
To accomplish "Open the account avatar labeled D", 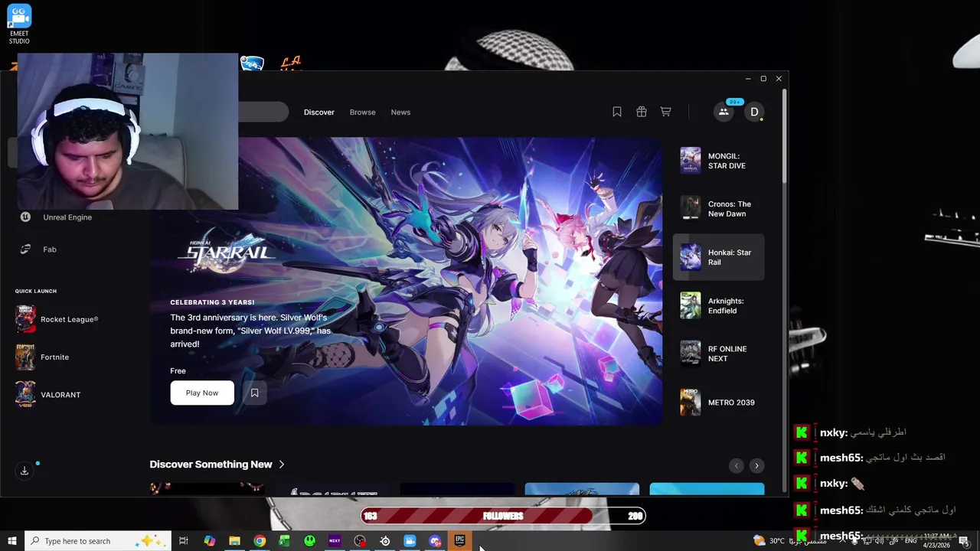I will [x=754, y=112].
